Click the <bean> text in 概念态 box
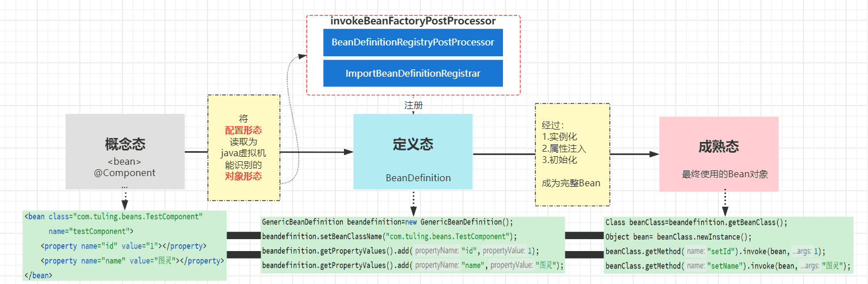The image size is (868, 284). pos(125,162)
